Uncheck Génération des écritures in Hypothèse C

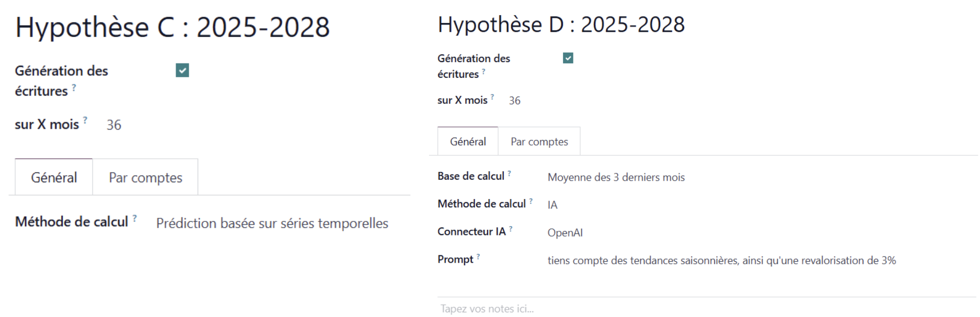coord(182,71)
